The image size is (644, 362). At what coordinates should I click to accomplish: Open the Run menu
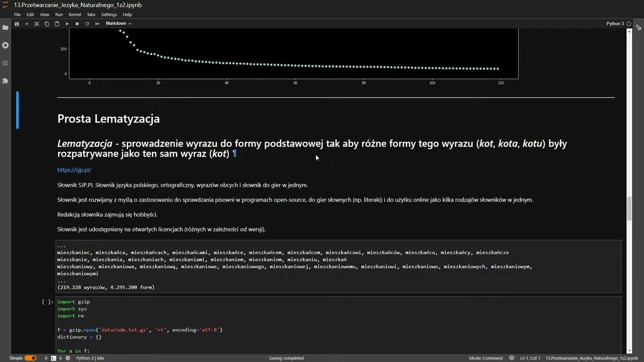[59, 15]
